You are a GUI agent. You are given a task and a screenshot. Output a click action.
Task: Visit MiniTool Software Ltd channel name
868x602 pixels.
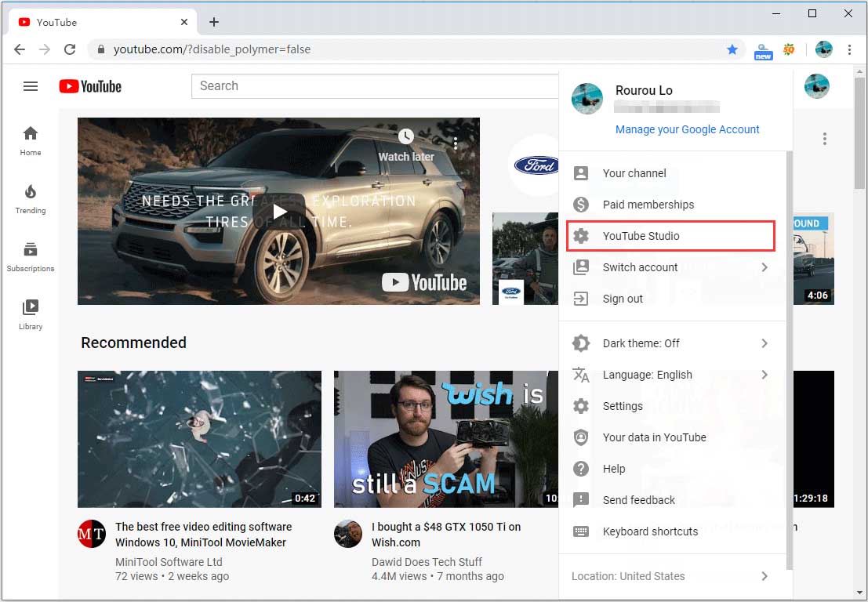click(x=169, y=561)
